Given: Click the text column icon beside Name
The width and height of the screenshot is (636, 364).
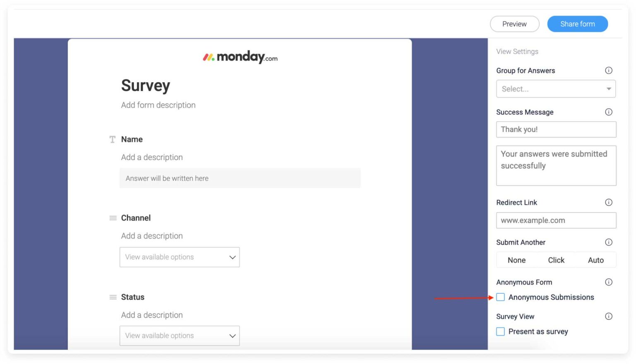Looking at the screenshot, I should [x=112, y=139].
